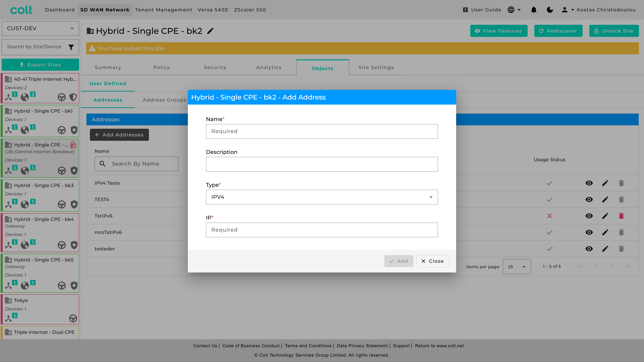Switch to Summary tab
The height and width of the screenshot is (362, 644).
(x=108, y=67)
